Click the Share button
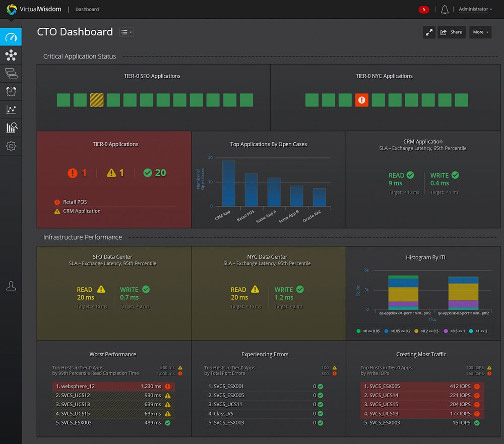 click(x=451, y=32)
